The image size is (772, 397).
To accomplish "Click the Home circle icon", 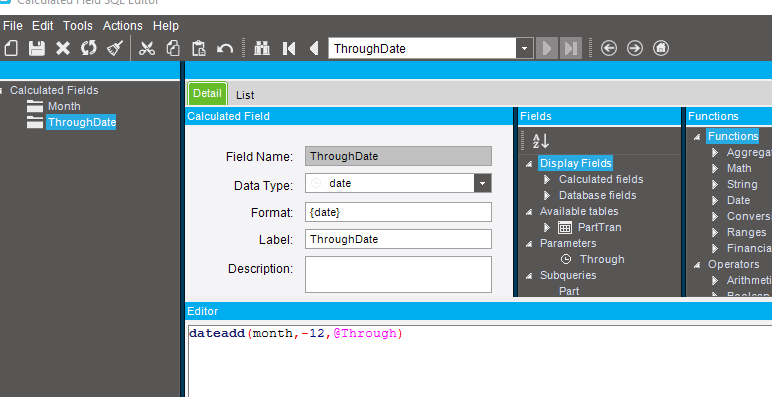I will (x=661, y=48).
